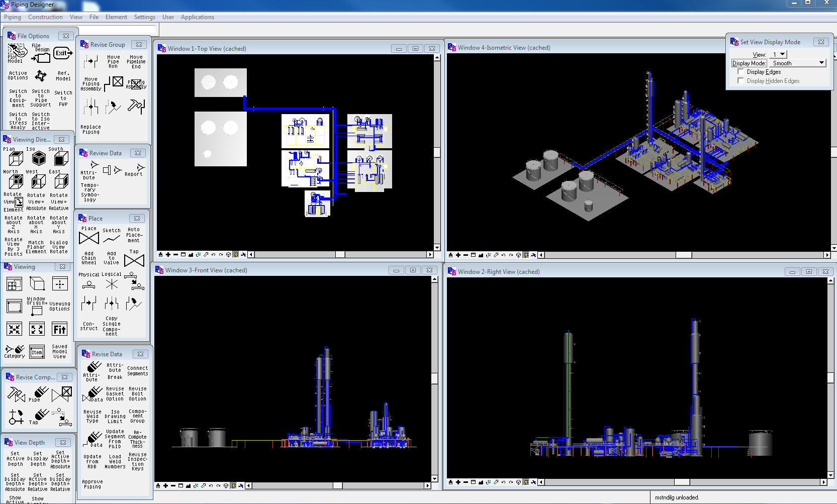This screenshot has width=837, height=504.
Task: Click Load Weld Numbers
Action: (x=115, y=462)
